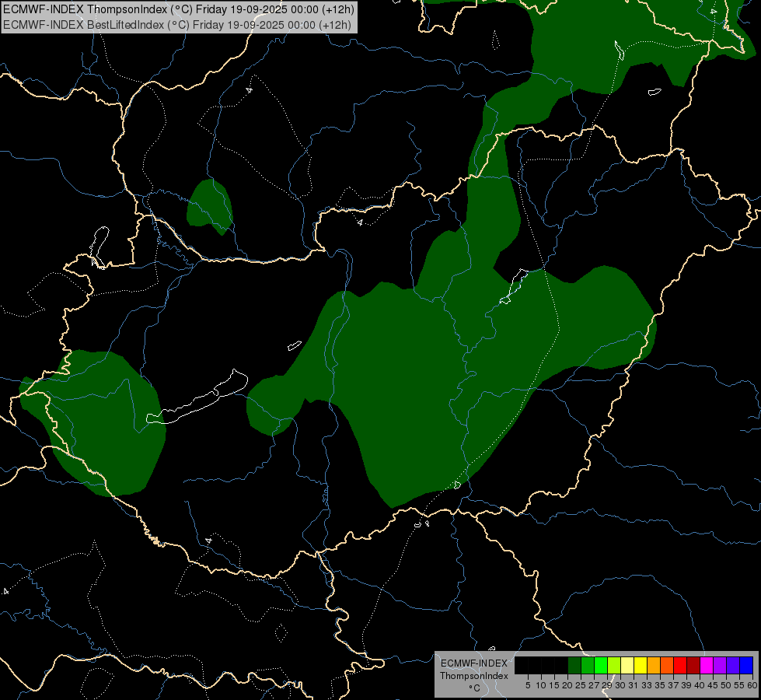
Task: Click the legend title 'ECMWF-INDEX'
Action: [474, 663]
